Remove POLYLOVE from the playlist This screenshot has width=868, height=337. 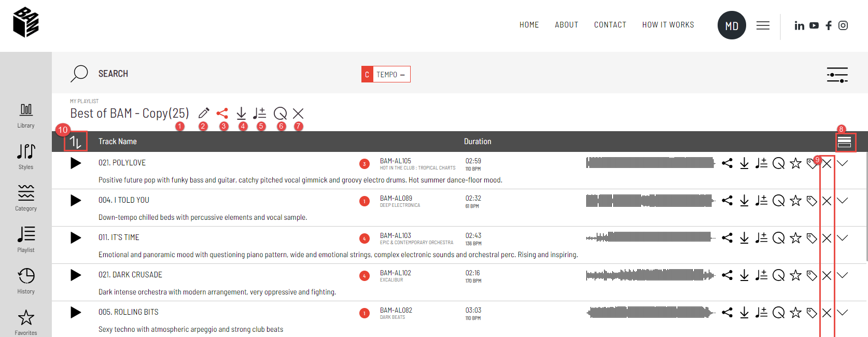pyautogui.click(x=827, y=164)
